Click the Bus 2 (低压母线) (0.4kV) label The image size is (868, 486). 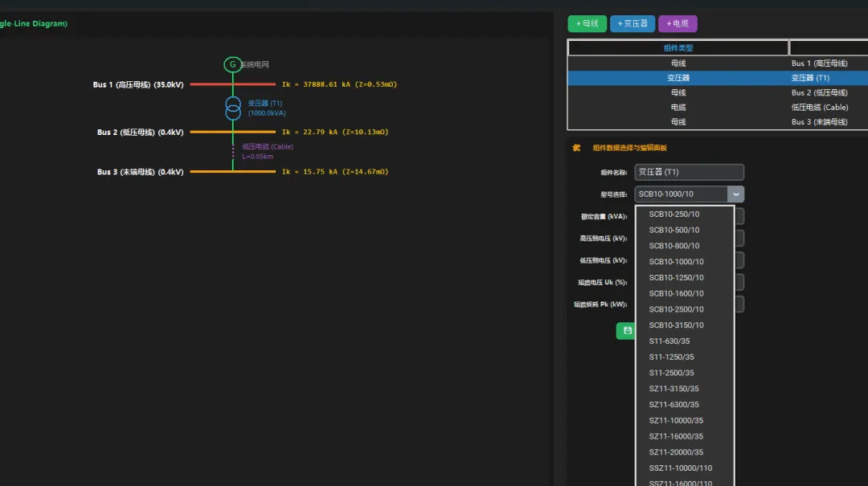click(x=140, y=133)
